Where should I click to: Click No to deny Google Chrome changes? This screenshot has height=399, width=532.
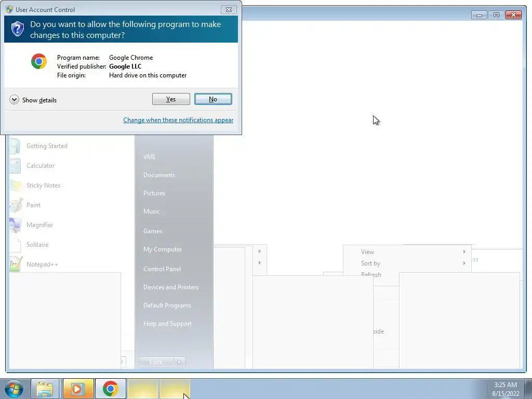point(213,99)
